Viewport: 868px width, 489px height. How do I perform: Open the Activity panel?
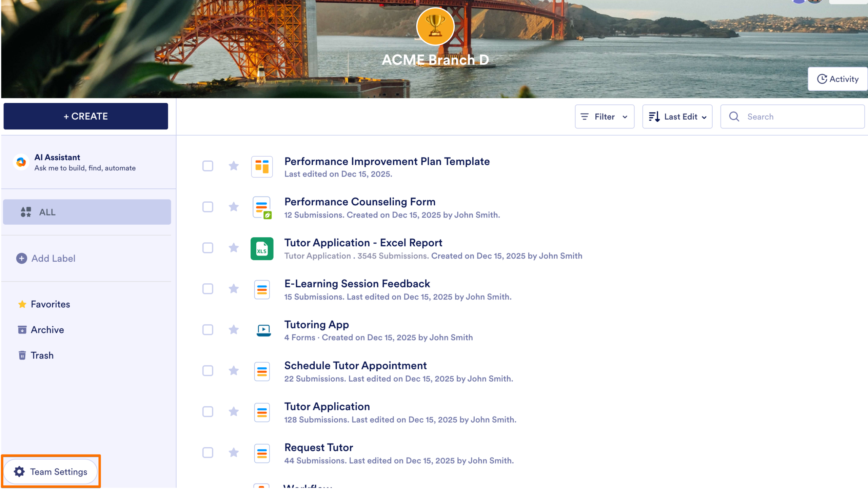[x=837, y=79]
